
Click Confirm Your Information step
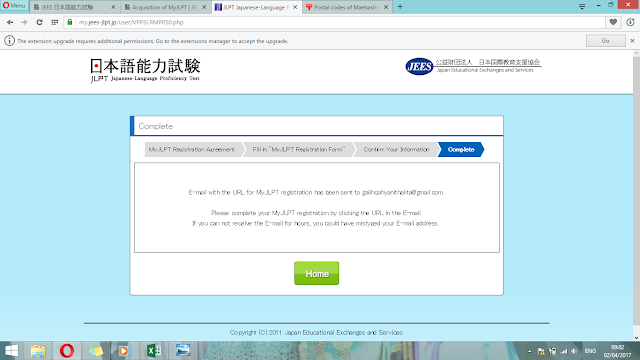(x=396, y=149)
